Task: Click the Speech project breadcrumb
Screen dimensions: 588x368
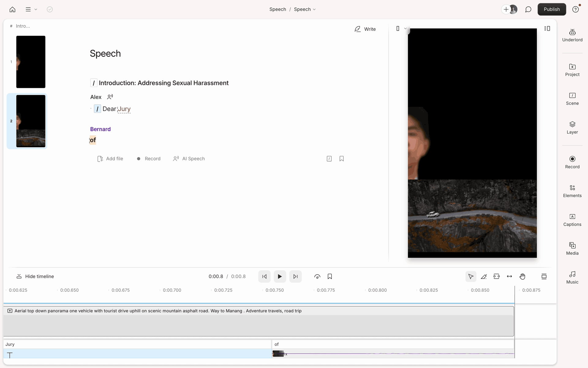Action: point(277,9)
